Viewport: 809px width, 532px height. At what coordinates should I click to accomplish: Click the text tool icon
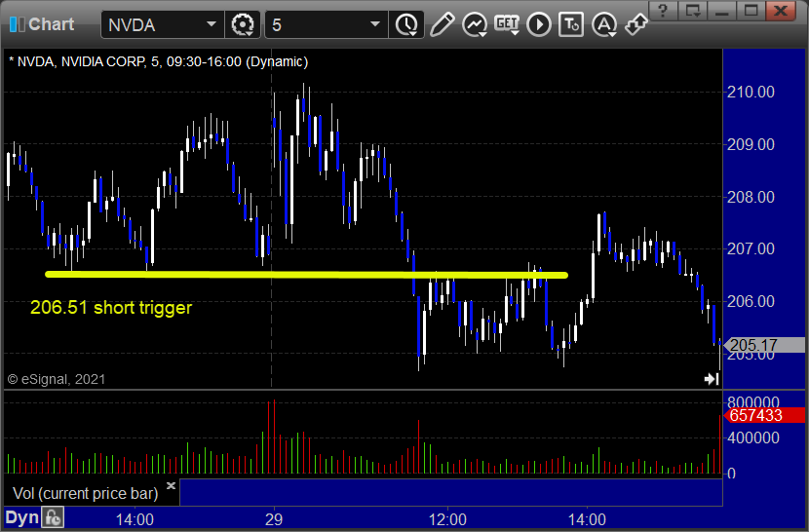[571, 24]
